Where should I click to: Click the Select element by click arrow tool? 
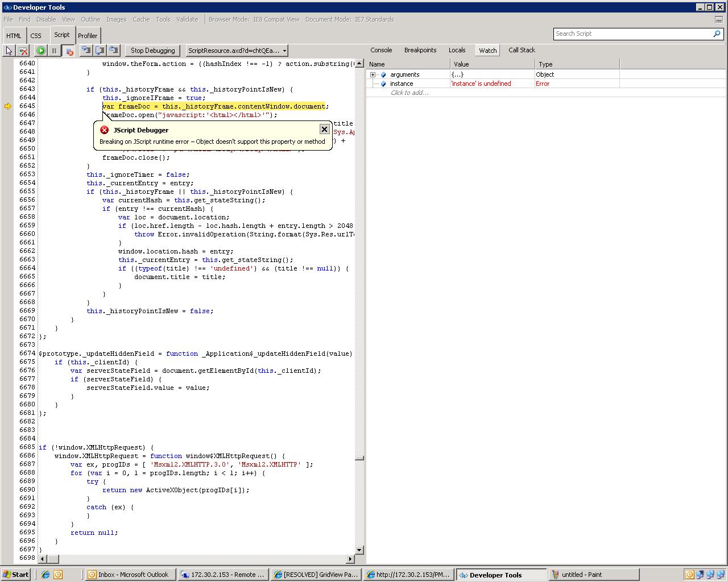click(9, 51)
